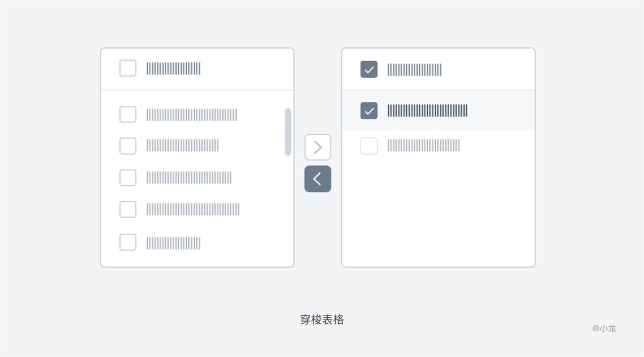
Task: Select the first item label in left list
Action: coord(192,115)
